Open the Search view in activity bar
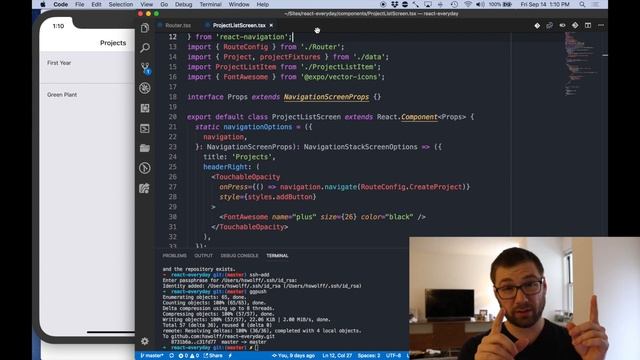Screen dimensions: 640x360 [145, 48]
